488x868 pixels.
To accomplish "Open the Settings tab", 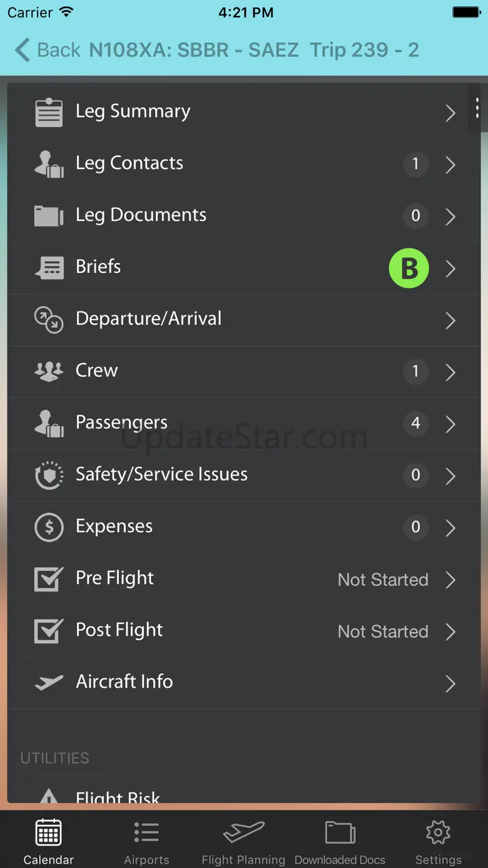I will [x=438, y=842].
